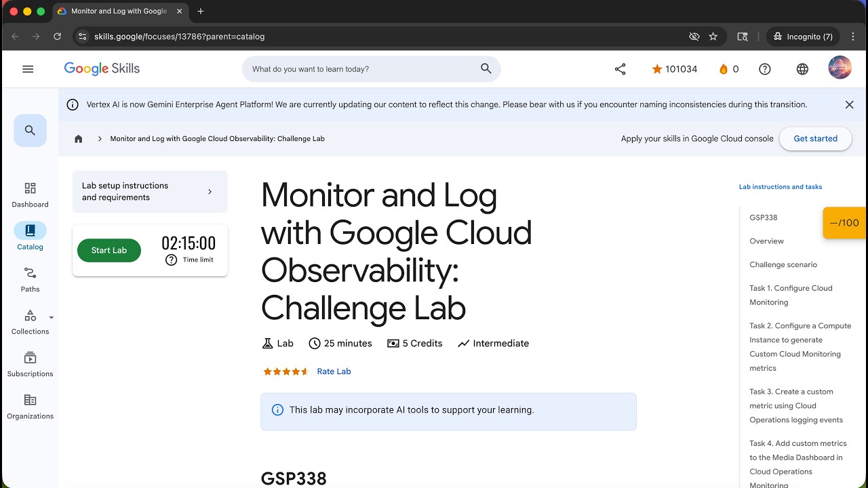The image size is (868, 488).
Task: Click the browser reload button
Action: [57, 37]
